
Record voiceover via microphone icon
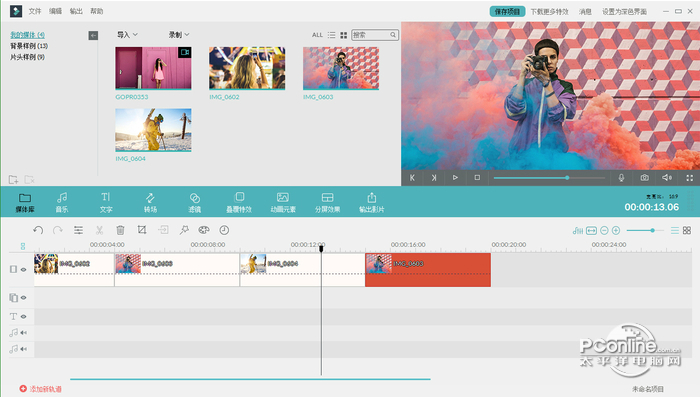click(621, 178)
